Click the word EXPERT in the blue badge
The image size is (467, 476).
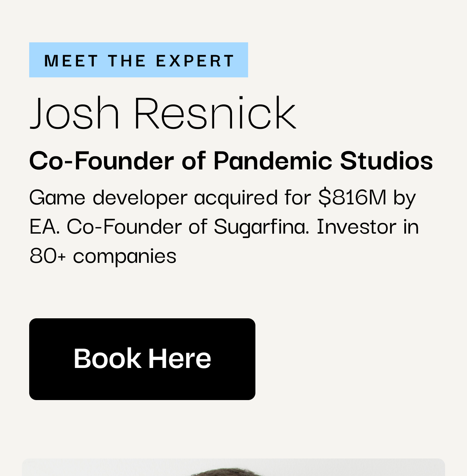[195, 61]
